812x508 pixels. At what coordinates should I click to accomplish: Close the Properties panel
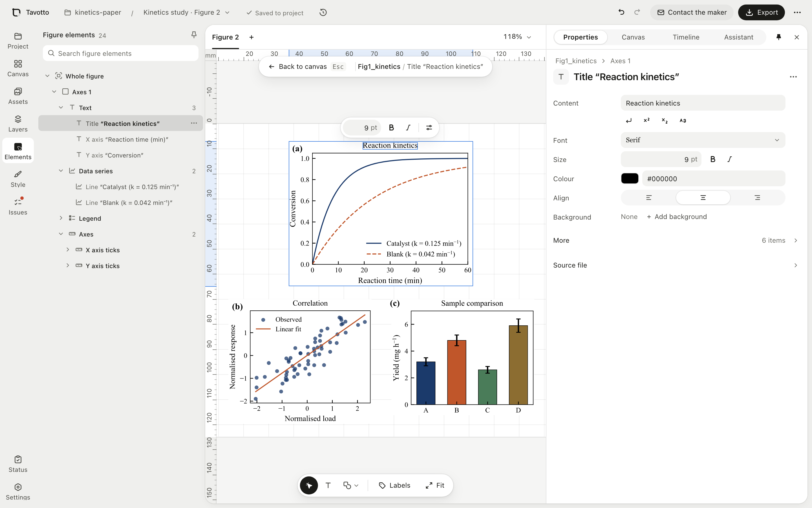796,37
